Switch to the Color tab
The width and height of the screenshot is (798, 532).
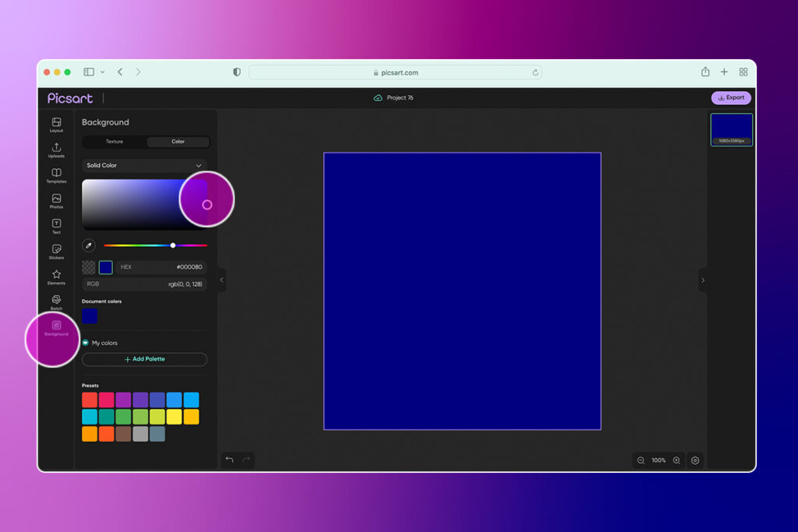(x=178, y=142)
